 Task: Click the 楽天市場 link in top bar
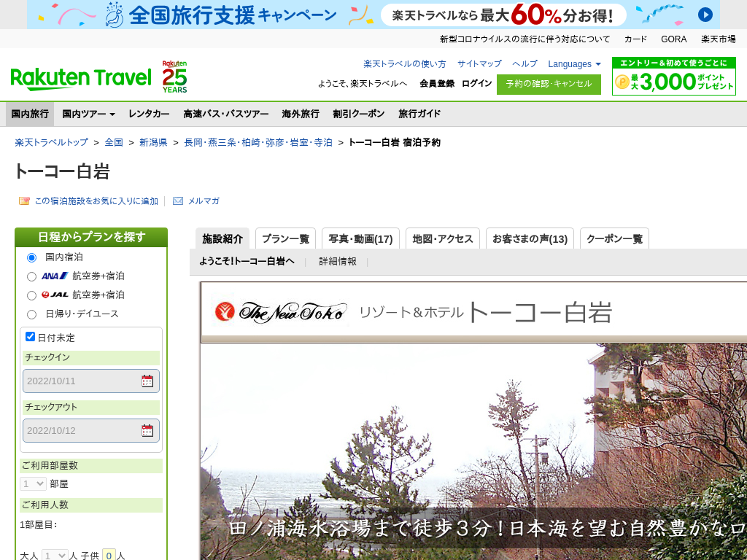pyautogui.click(x=719, y=39)
